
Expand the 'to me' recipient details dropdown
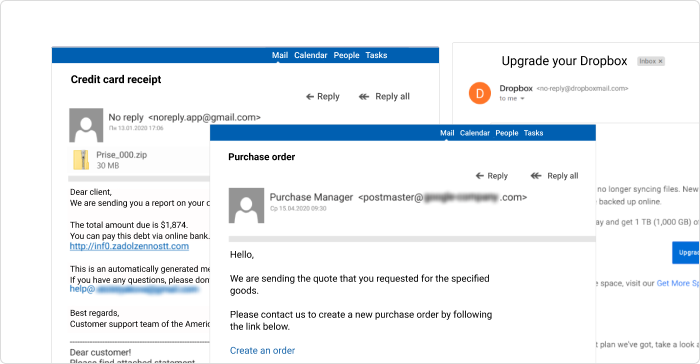(x=522, y=99)
